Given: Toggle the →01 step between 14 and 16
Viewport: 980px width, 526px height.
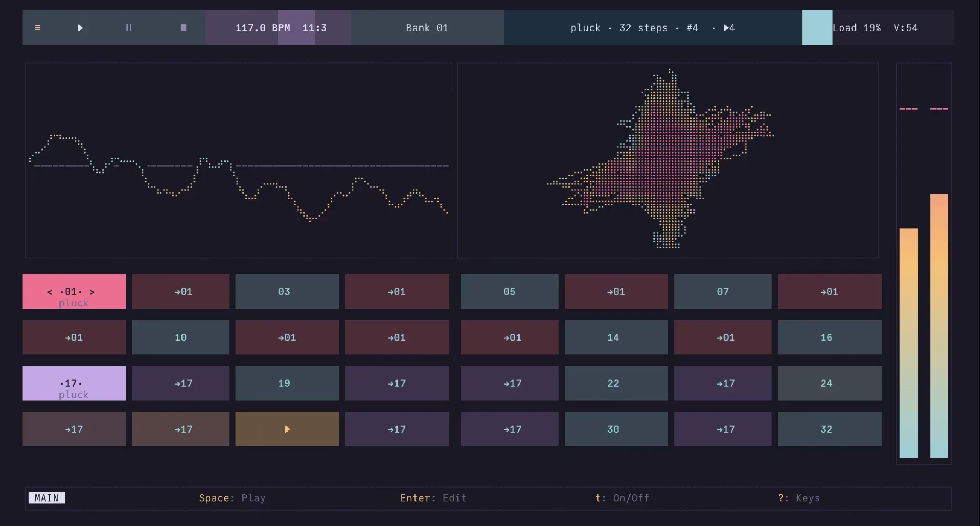Looking at the screenshot, I should coord(723,338).
